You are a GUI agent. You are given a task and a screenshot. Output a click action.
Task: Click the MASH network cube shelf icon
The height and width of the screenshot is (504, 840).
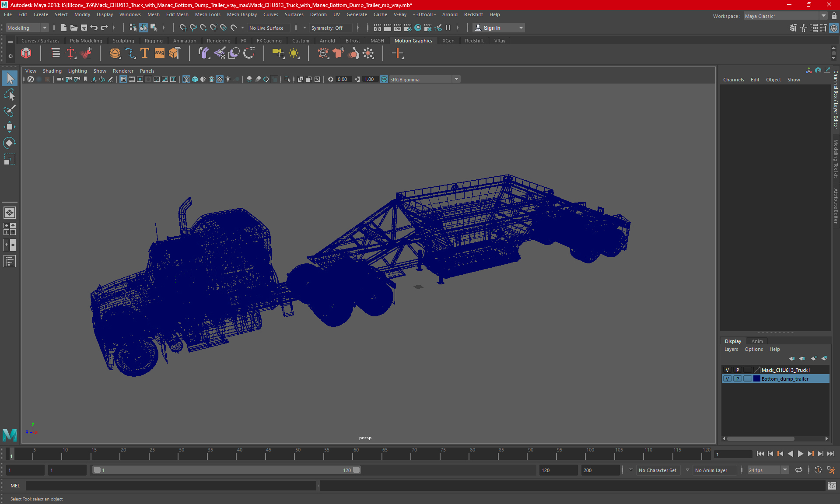point(26,53)
